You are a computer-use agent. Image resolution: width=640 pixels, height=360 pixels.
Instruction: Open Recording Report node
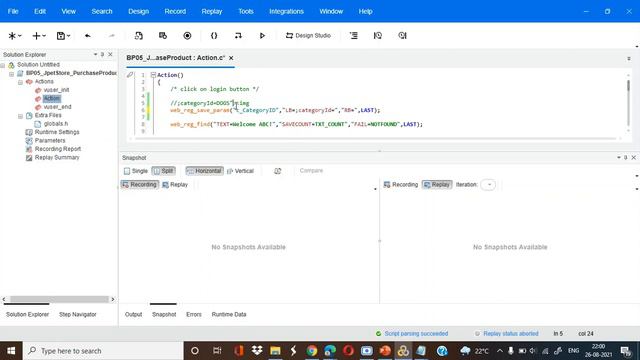(58, 149)
